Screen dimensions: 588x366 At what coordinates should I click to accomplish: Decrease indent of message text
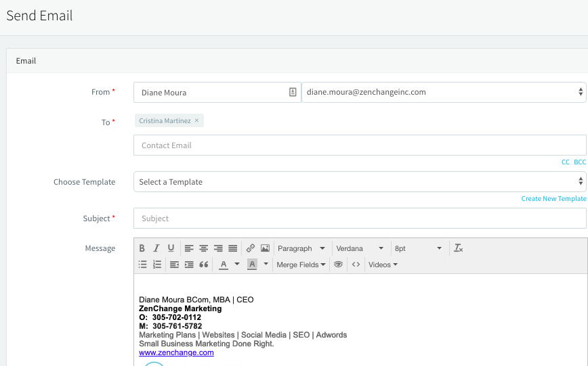click(x=174, y=265)
